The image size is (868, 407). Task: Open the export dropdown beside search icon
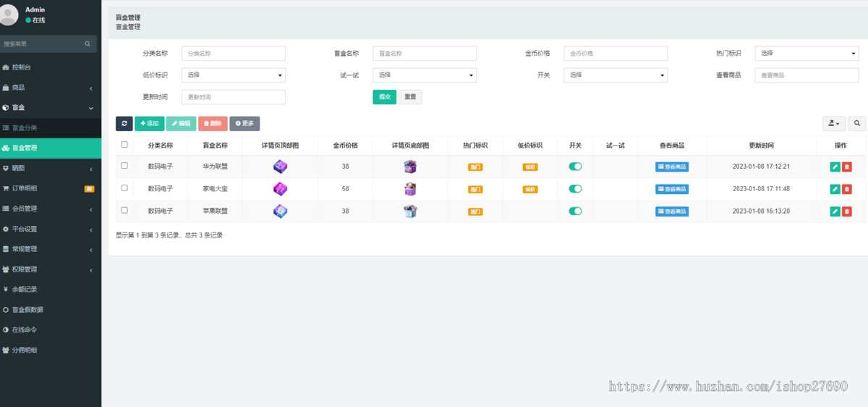[x=834, y=124]
